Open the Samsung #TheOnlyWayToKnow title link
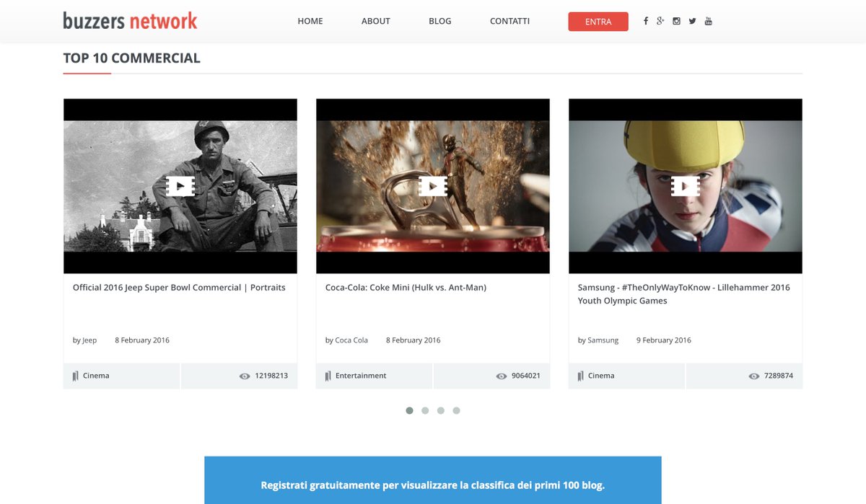The image size is (866, 504). tap(684, 293)
